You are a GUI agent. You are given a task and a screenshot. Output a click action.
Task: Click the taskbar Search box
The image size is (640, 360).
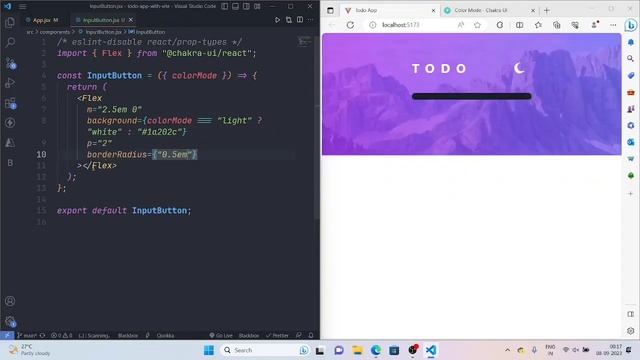click(x=265, y=350)
